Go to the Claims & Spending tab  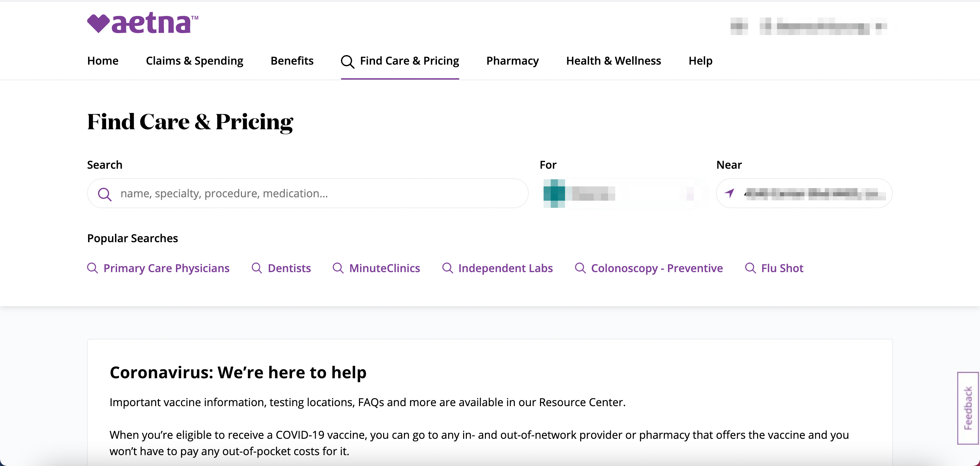[x=194, y=61]
